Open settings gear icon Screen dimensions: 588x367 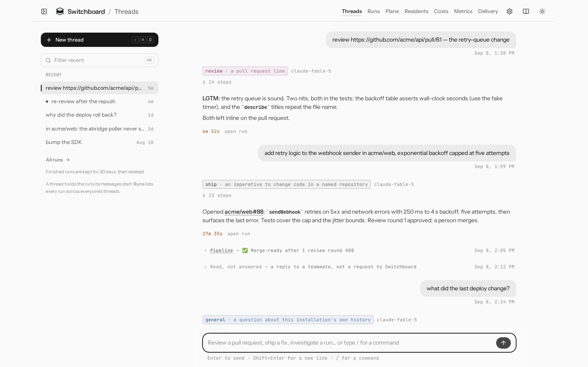click(x=510, y=11)
